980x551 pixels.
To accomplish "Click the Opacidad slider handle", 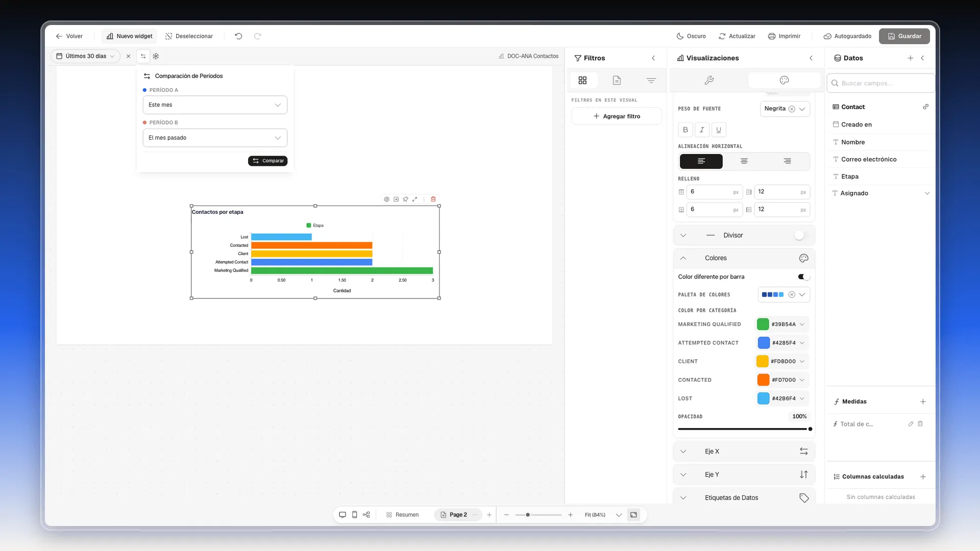I will tap(810, 429).
